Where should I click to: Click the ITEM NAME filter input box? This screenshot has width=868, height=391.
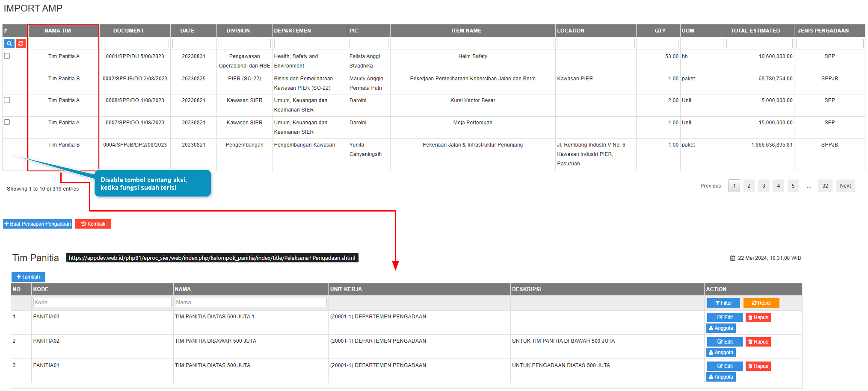tap(472, 44)
